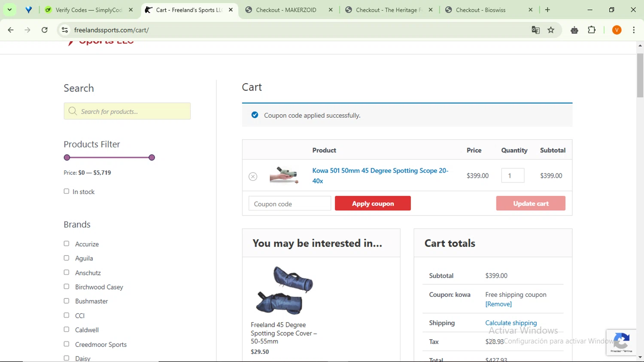The width and height of the screenshot is (644, 362).
Task: Click the coupon applied success checkmark icon
Action: pyautogui.click(x=255, y=115)
